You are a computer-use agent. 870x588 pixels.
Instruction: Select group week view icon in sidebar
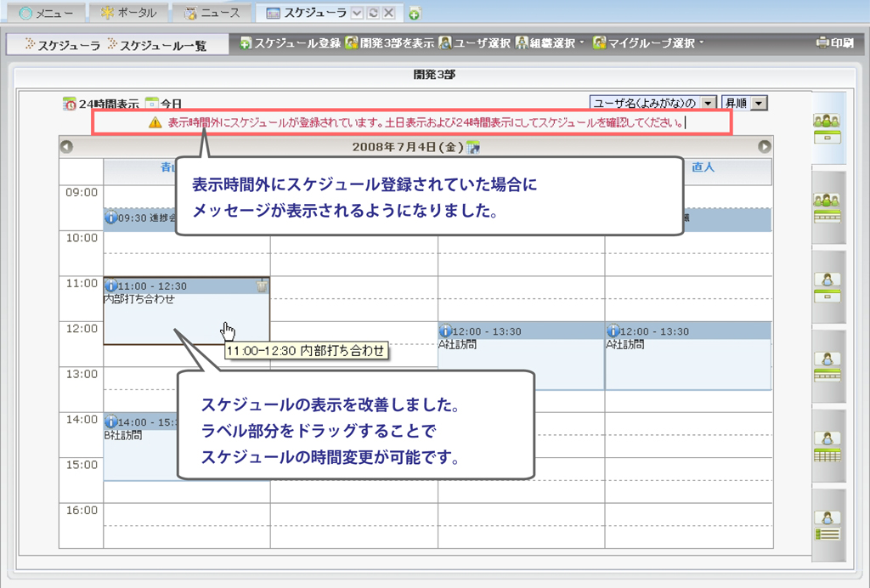pyautogui.click(x=828, y=208)
